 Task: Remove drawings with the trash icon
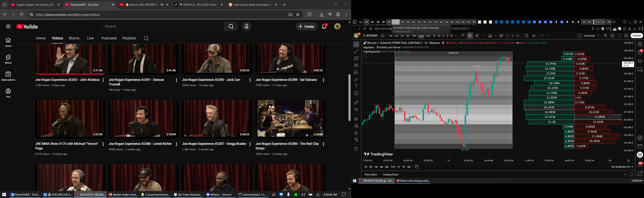coord(356,149)
